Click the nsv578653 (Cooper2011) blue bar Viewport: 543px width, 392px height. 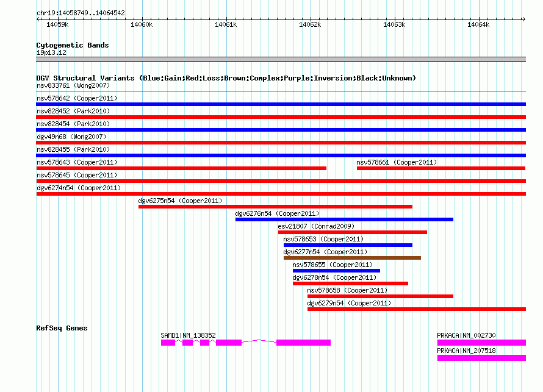pyautogui.click(x=348, y=245)
